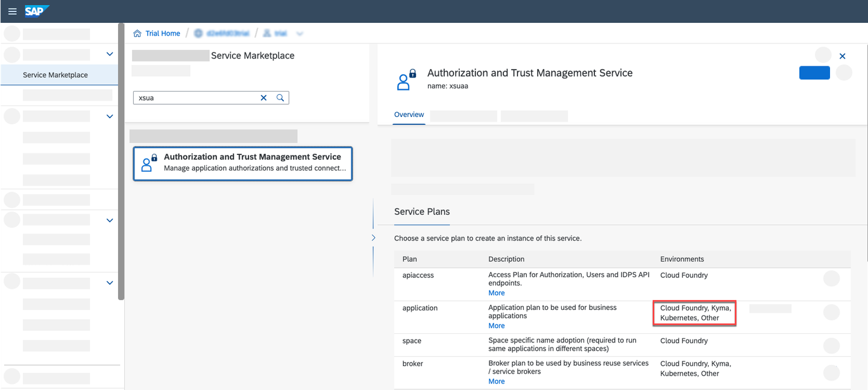Collapse the second navigation section chevron
868x390 pixels.
tap(110, 116)
